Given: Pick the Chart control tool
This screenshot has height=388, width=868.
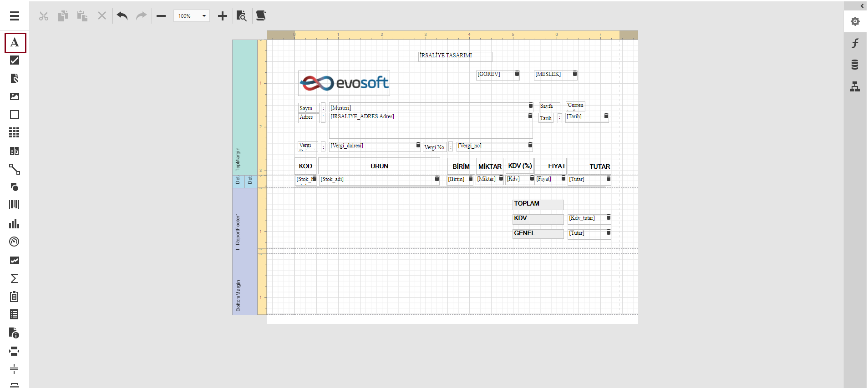Looking at the screenshot, I should tap(15, 223).
